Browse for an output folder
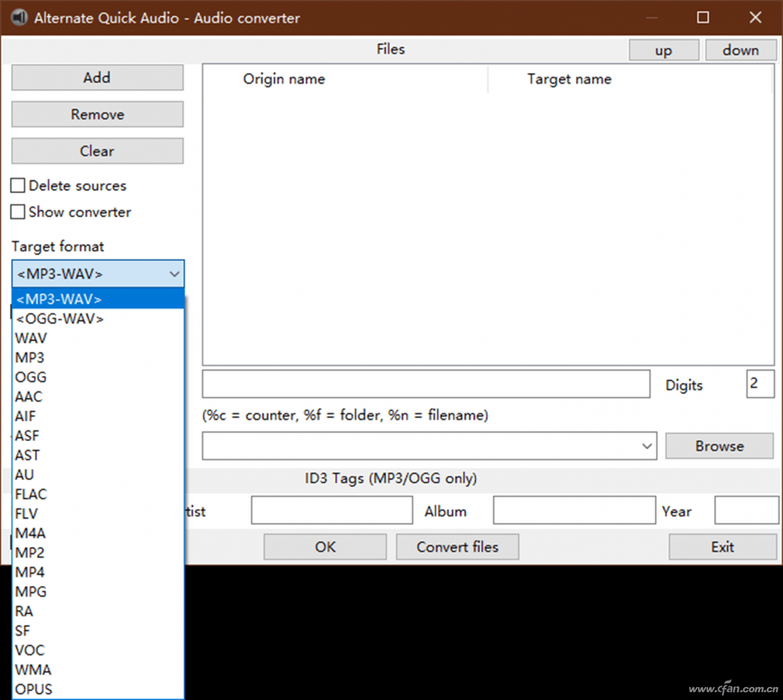The width and height of the screenshot is (783, 700). coord(719,446)
